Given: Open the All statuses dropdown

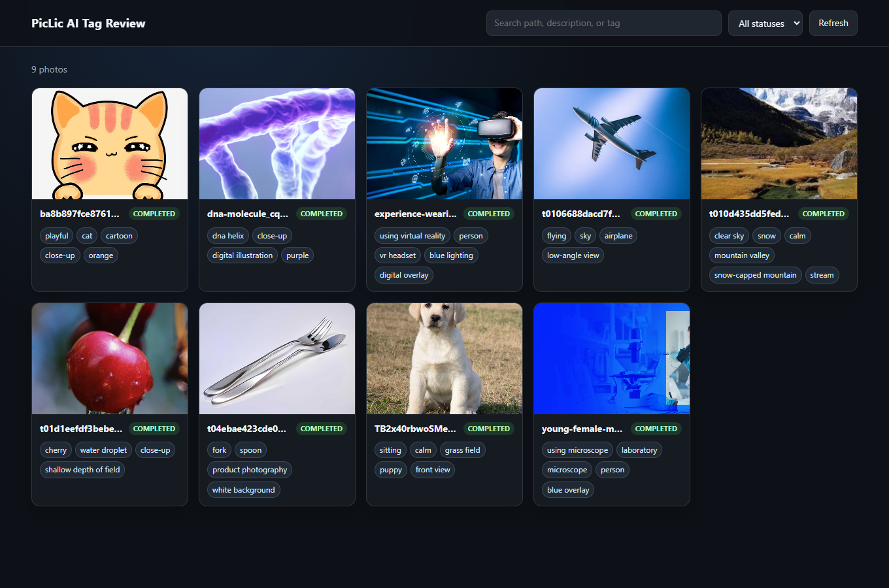Looking at the screenshot, I should coord(765,24).
